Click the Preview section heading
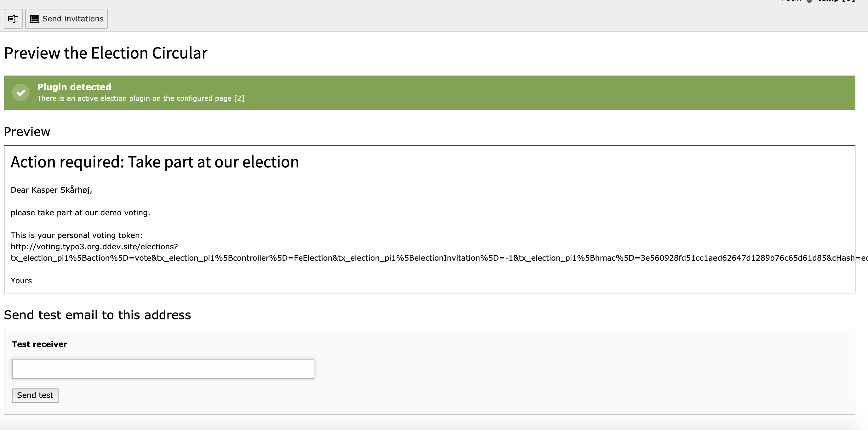868x430 pixels. [x=27, y=132]
